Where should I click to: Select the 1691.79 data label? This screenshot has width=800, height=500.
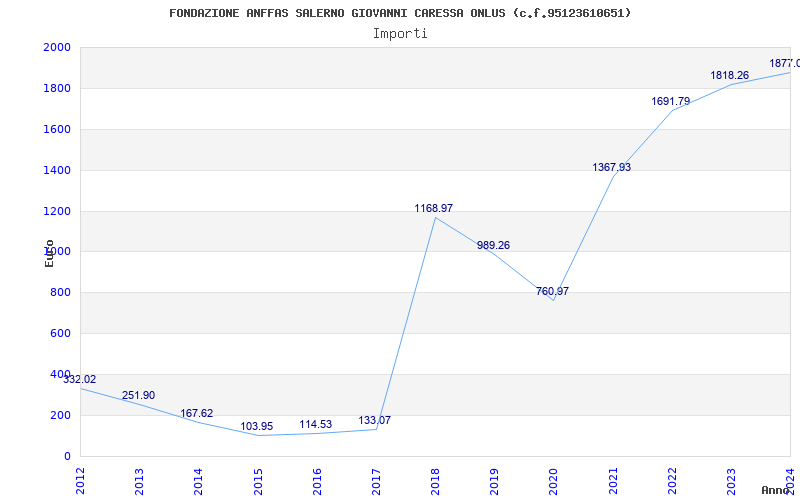tap(670, 102)
